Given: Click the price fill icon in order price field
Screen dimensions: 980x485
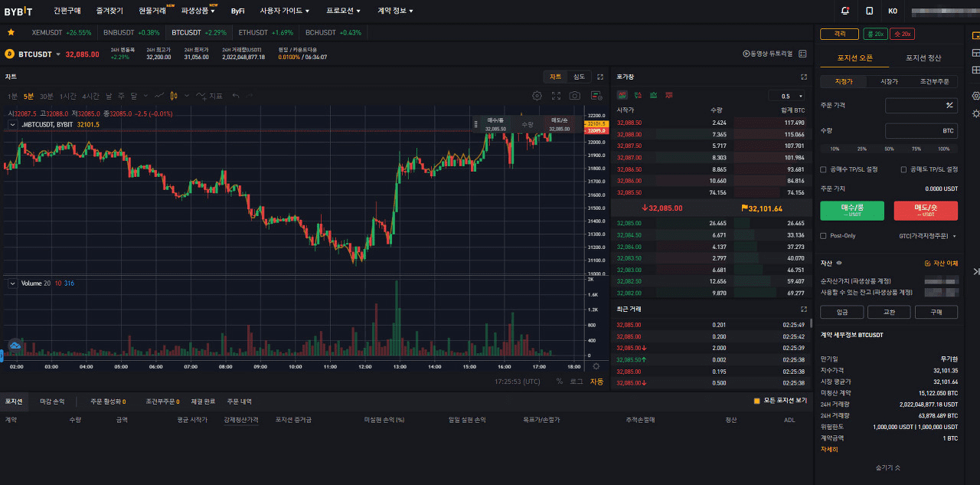Looking at the screenshot, I should click(x=949, y=105).
